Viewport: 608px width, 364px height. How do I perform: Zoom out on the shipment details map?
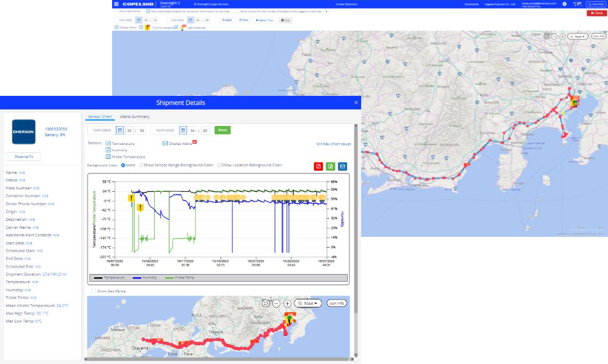click(277, 304)
